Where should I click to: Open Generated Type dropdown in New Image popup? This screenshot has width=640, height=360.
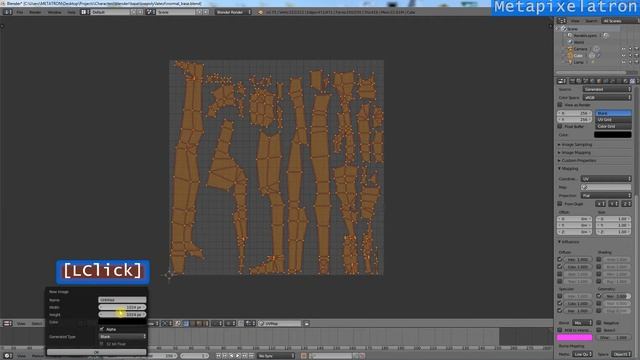pyautogui.click(x=122, y=337)
